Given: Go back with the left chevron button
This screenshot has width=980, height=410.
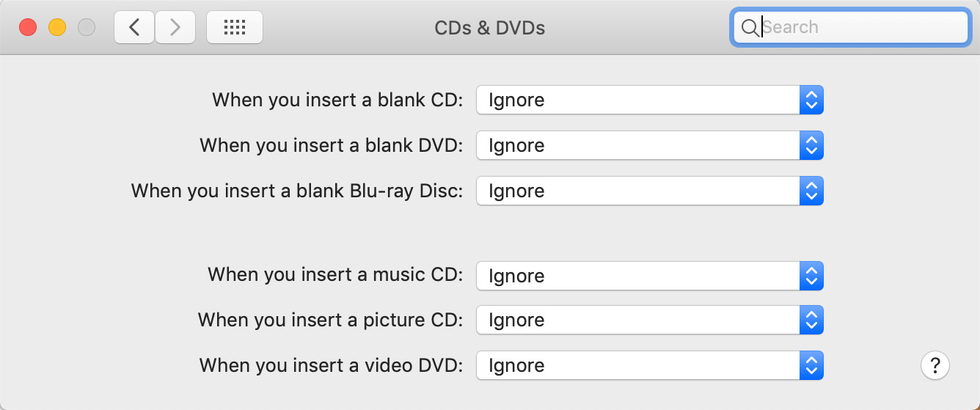Looking at the screenshot, I should point(134,27).
